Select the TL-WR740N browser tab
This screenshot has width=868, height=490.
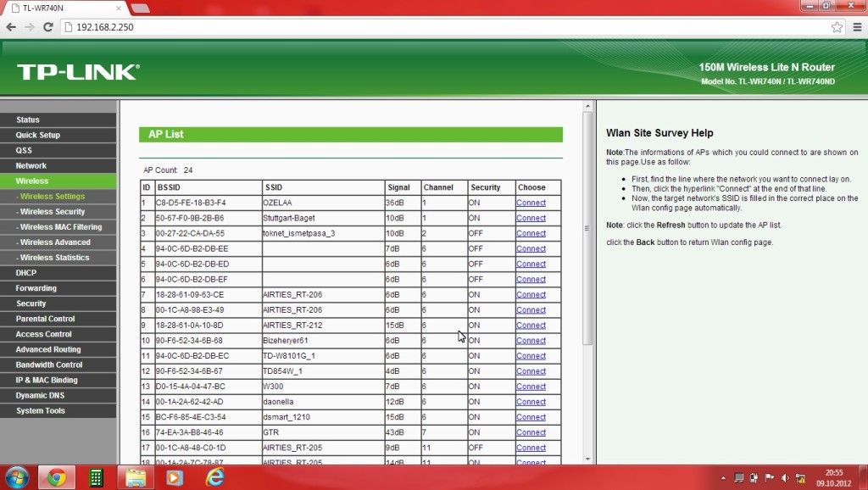[x=65, y=8]
